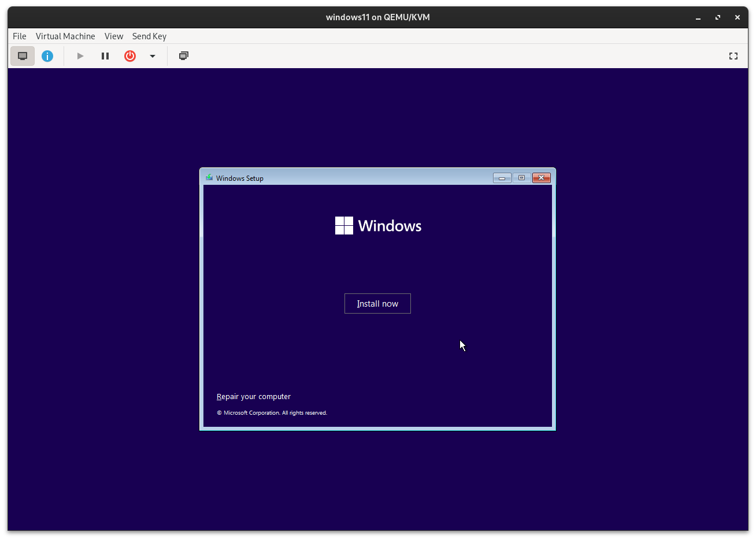The height and width of the screenshot is (540, 756).
Task: Minimize the QEMU/KVM window
Action: coord(698,17)
